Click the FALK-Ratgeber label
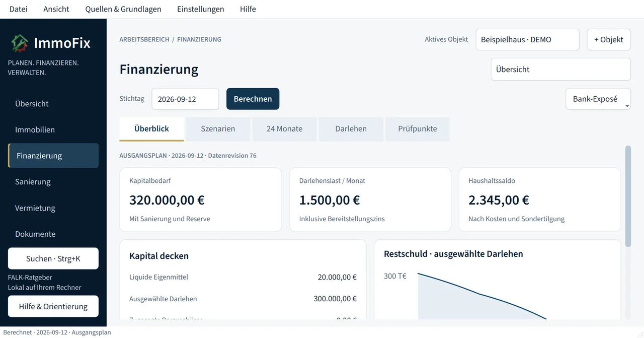The height and width of the screenshot is (338, 644). tap(30, 278)
